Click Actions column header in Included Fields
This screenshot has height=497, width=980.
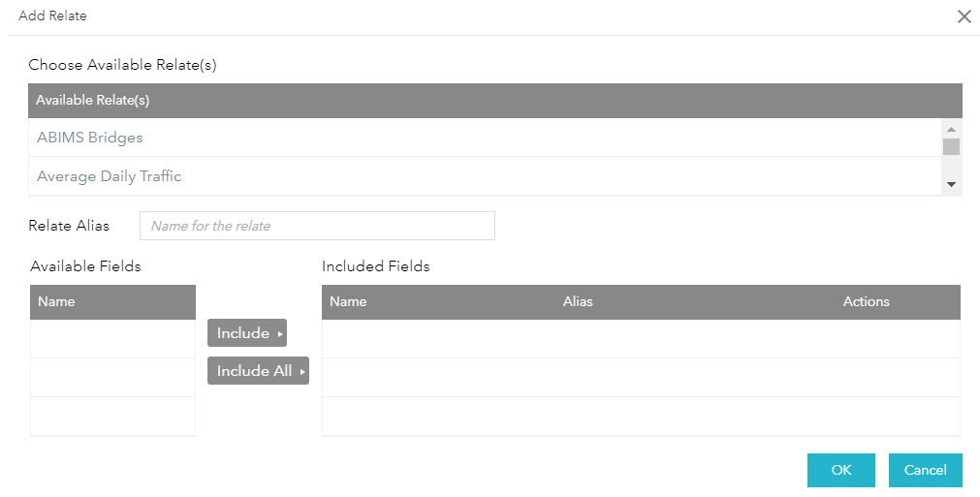[866, 301]
